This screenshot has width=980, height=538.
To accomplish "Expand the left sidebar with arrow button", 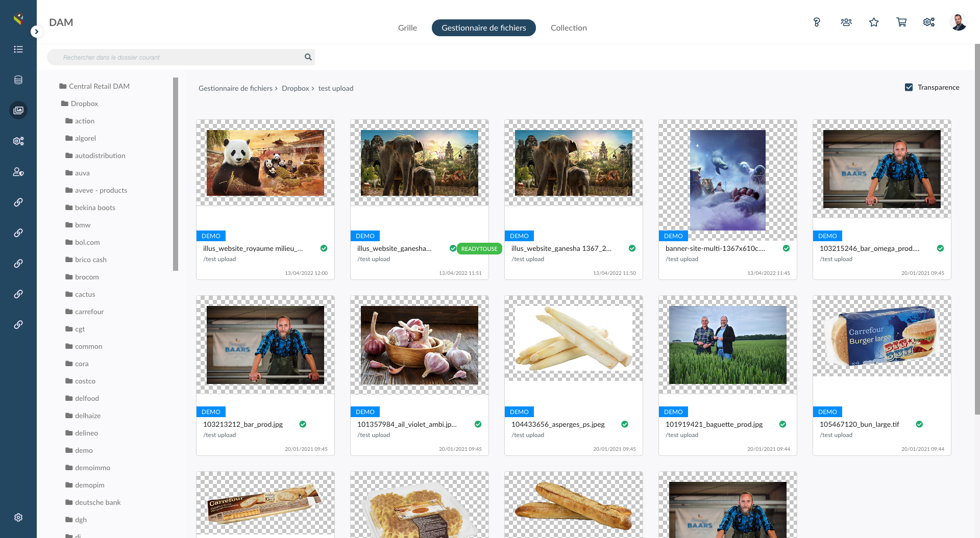I will pos(36,32).
